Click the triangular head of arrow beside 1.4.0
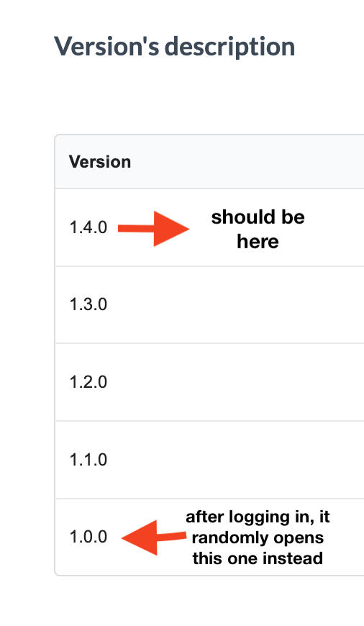Screen dimensions: 364x626 coord(170,229)
